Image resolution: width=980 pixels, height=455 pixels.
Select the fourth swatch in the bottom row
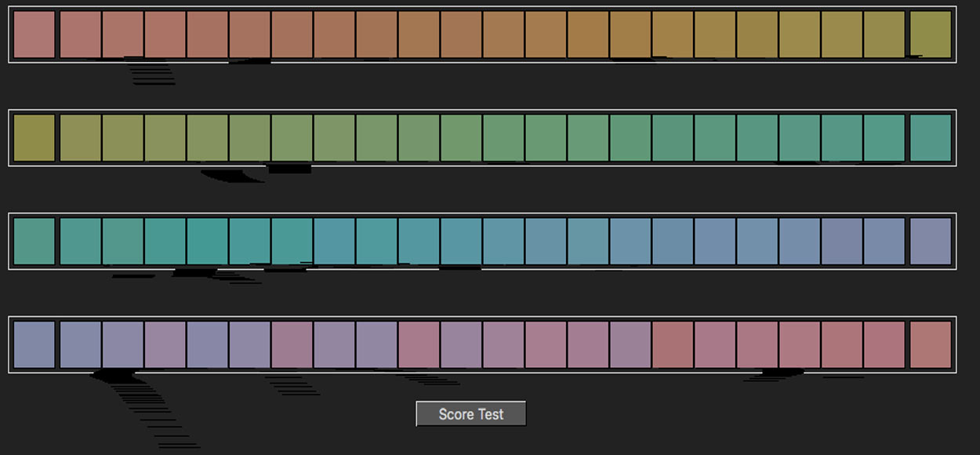click(x=165, y=345)
